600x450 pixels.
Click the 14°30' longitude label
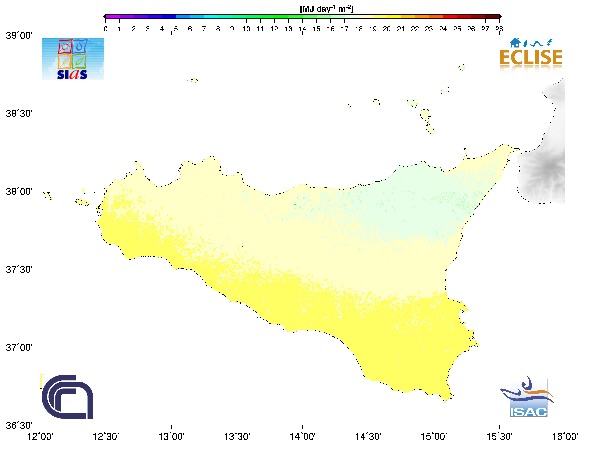(x=368, y=437)
